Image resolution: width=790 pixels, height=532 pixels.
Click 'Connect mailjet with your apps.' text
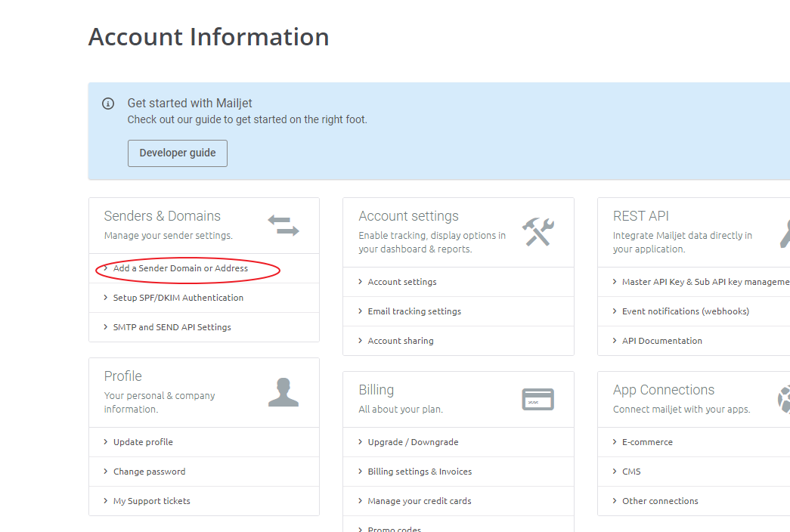click(682, 410)
